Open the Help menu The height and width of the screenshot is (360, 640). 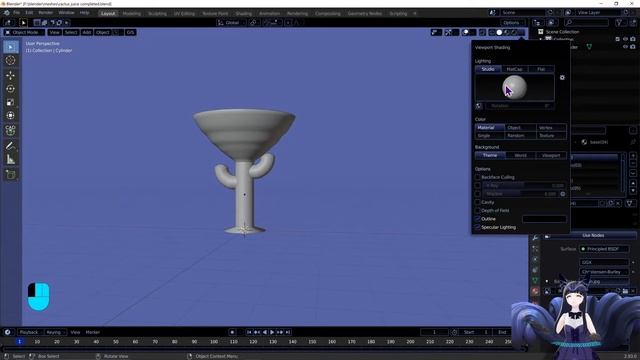(84, 13)
